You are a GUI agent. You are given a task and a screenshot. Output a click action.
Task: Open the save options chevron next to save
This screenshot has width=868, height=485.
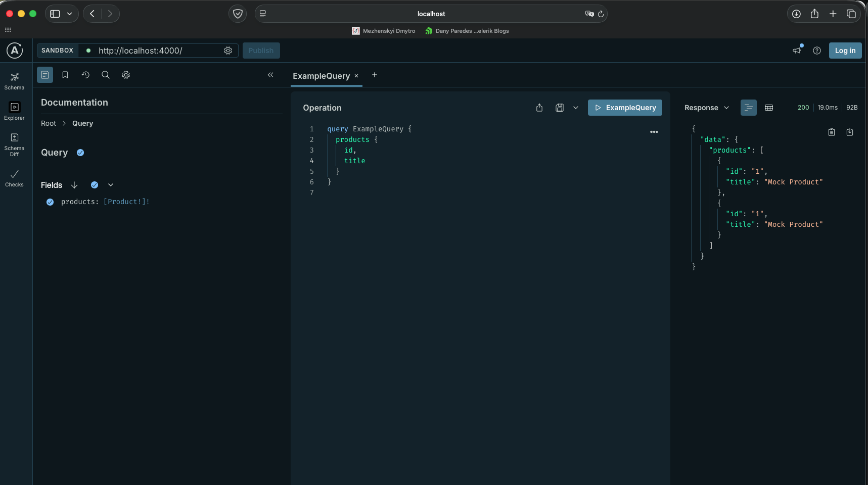click(x=576, y=108)
